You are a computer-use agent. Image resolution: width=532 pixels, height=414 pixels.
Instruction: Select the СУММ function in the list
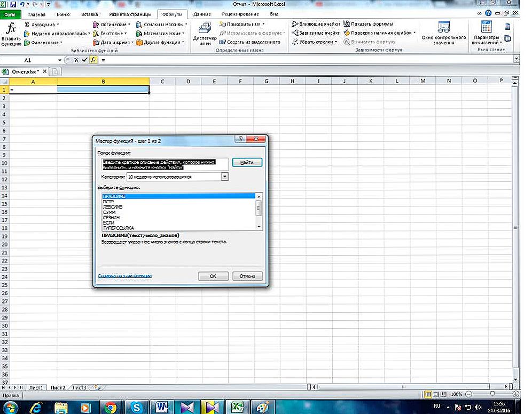109,212
